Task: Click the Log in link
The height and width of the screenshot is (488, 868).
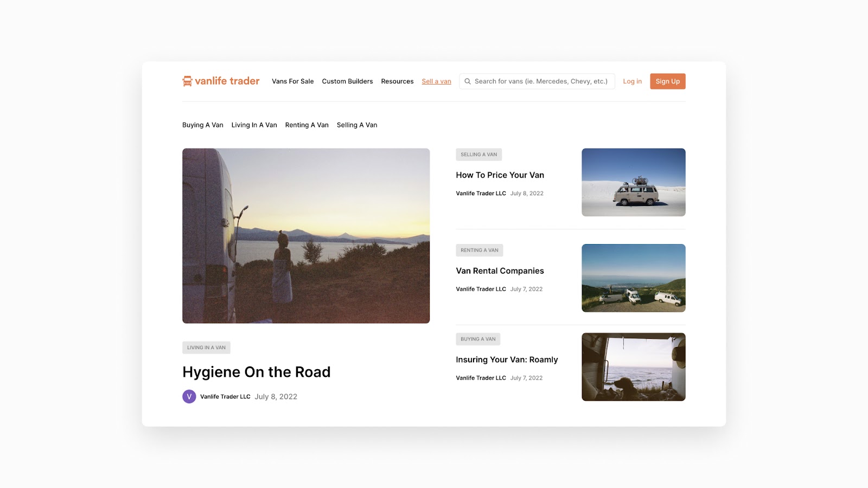Action: [x=632, y=81]
